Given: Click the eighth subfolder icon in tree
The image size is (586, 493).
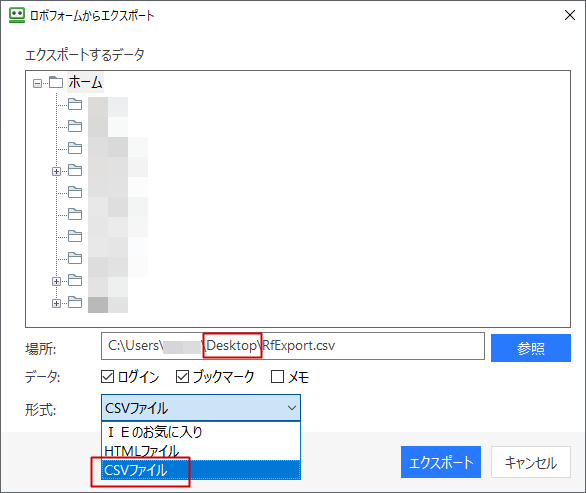Looking at the screenshot, I should [75, 258].
